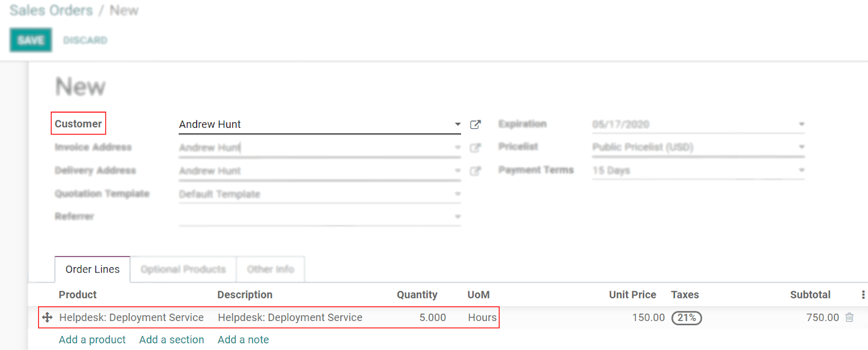868x350 pixels.
Task: Add a product to the order lines
Action: [92, 340]
